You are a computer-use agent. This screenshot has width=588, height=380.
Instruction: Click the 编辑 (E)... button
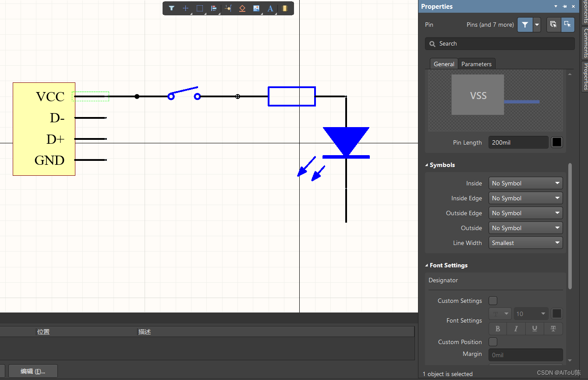click(x=33, y=371)
